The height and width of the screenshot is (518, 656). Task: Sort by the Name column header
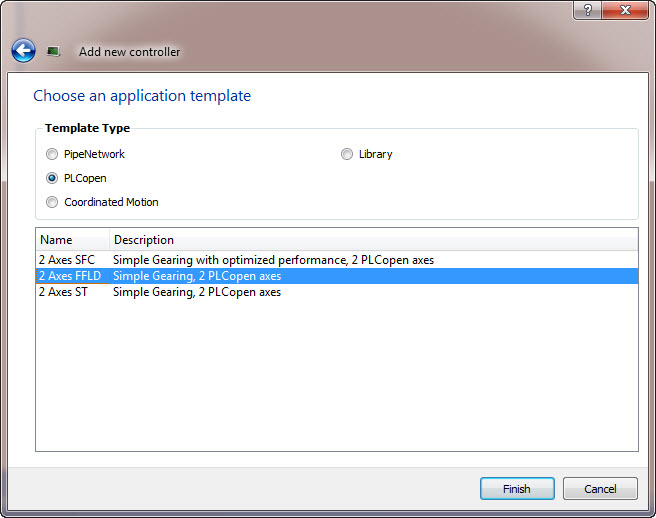(73, 240)
